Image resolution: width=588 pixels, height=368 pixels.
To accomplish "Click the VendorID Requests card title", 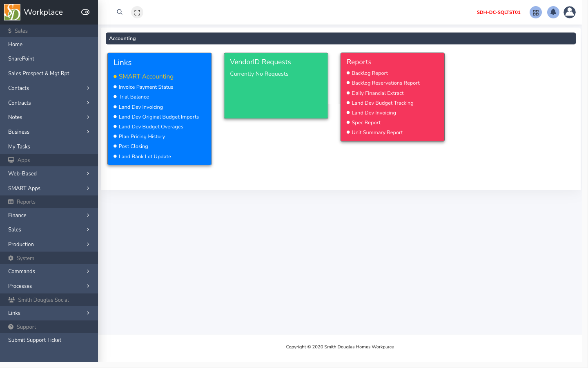I will [260, 62].
